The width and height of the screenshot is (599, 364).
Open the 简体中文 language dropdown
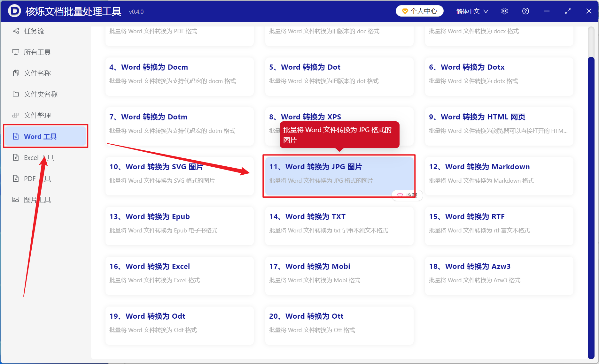click(472, 11)
